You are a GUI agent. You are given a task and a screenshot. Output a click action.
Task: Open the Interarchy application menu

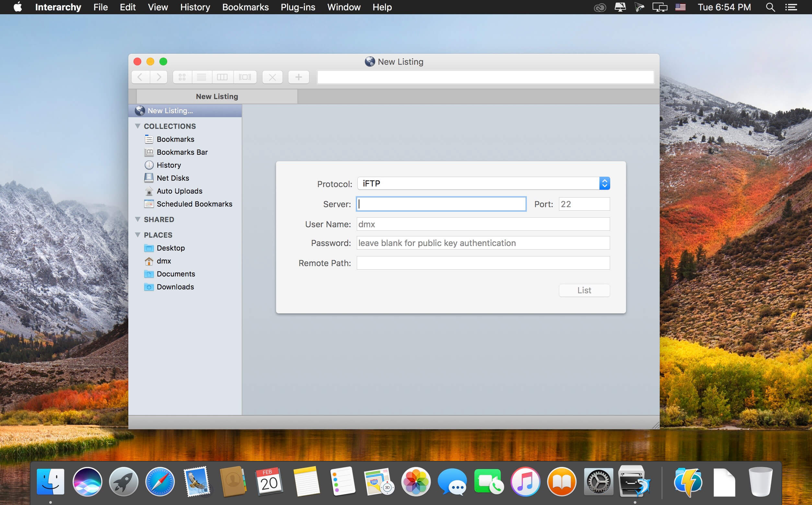click(58, 7)
